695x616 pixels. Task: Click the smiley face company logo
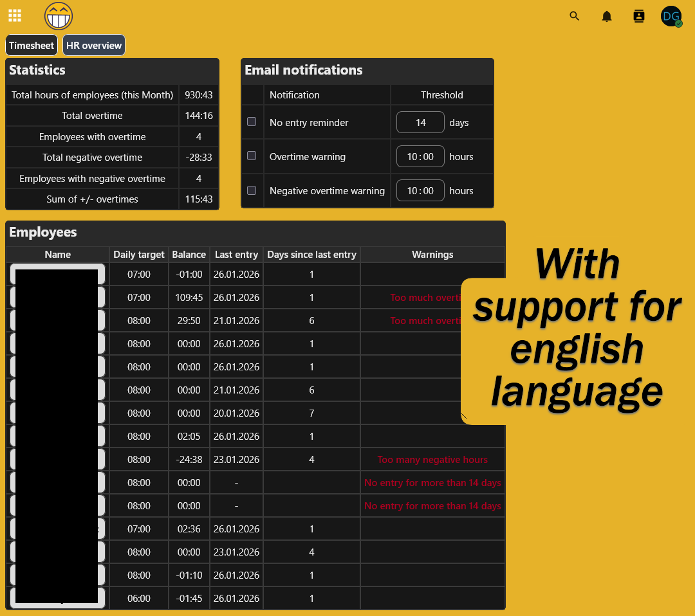(58, 15)
